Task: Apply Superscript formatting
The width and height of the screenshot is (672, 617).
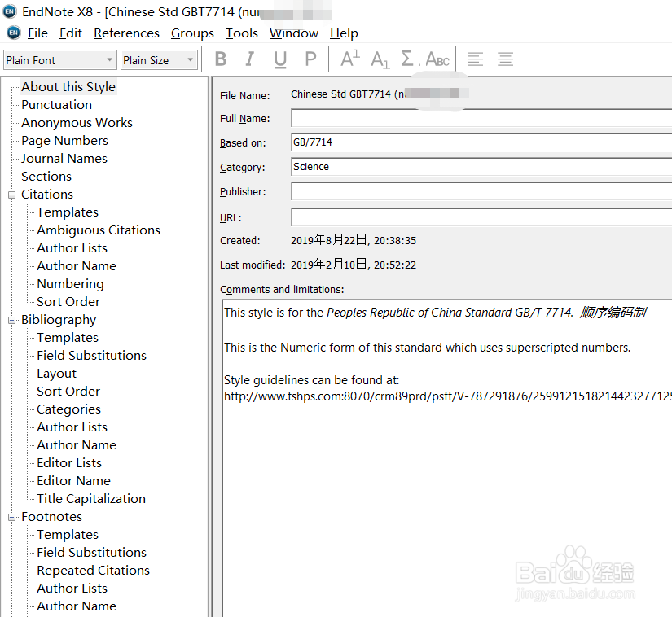Action: coord(350,59)
